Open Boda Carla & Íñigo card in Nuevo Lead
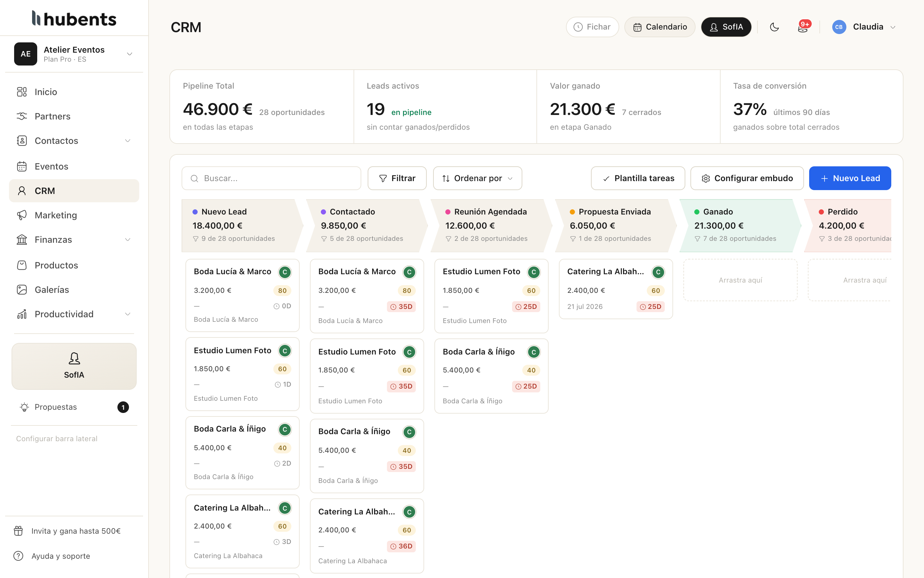This screenshot has width=924, height=578. pos(242,453)
